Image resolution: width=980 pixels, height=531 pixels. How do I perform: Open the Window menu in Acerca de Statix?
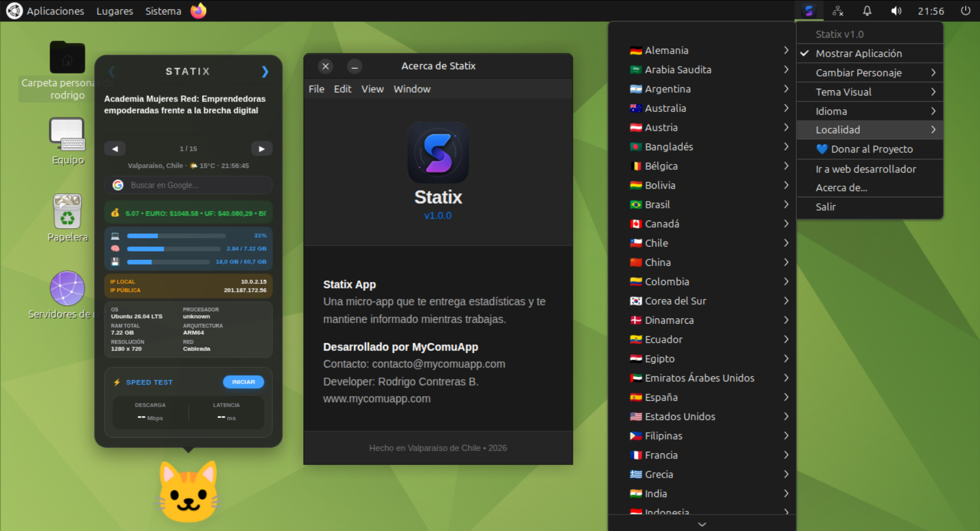tap(412, 89)
